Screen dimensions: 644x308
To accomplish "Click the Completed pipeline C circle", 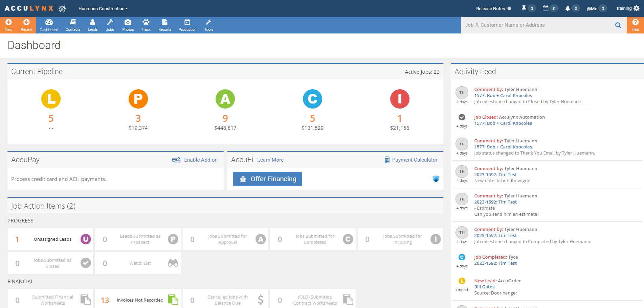I will point(312,99).
